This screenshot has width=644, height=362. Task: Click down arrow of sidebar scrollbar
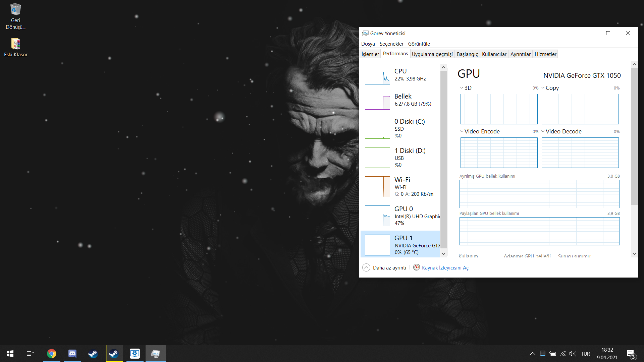pyautogui.click(x=443, y=254)
